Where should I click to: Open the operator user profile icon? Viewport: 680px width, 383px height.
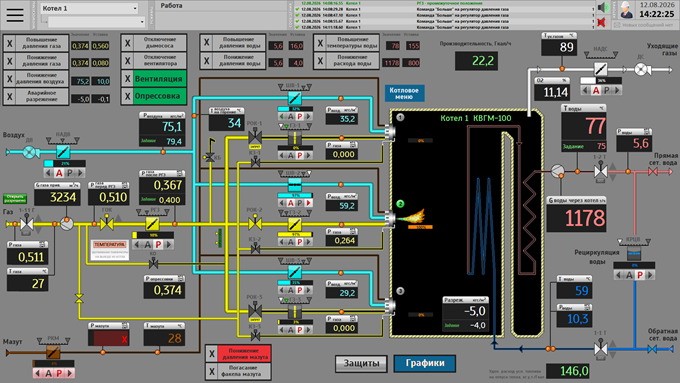(x=626, y=10)
